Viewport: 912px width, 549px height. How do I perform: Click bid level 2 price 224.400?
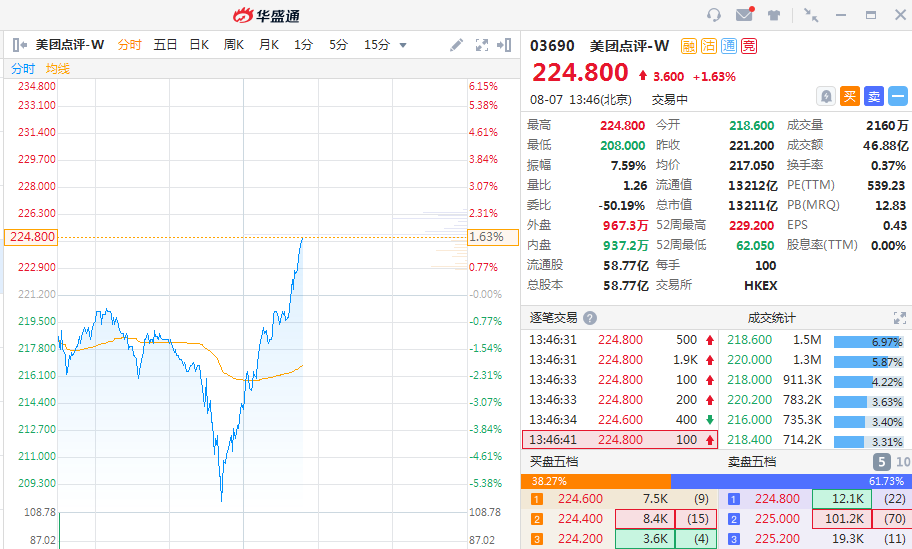coord(580,519)
